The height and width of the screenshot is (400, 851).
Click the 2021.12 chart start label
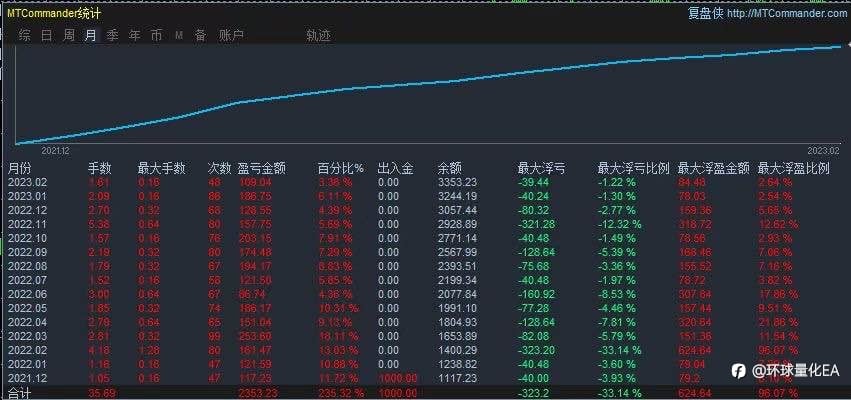[x=55, y=151]
